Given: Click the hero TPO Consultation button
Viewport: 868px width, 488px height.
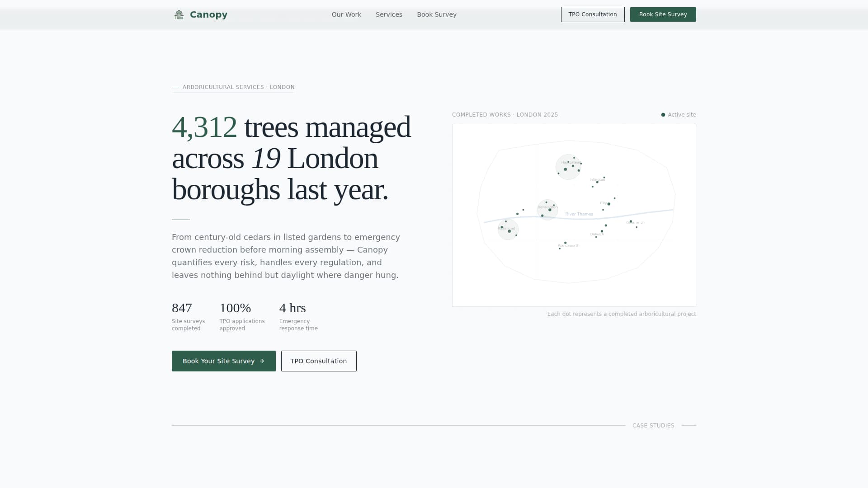Looking at the screenshot, I should click(x=319, y=361).
